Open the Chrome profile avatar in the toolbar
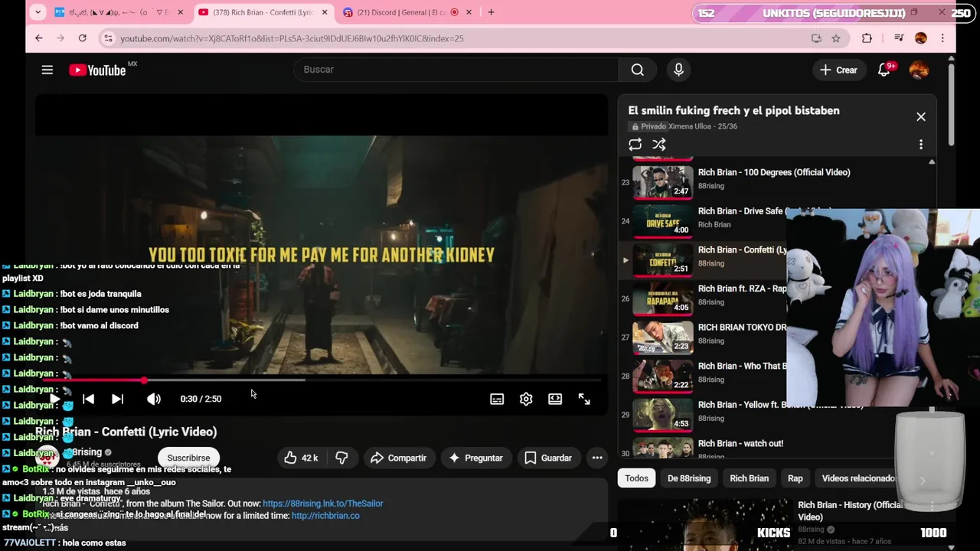 click(x=921, y=38)
